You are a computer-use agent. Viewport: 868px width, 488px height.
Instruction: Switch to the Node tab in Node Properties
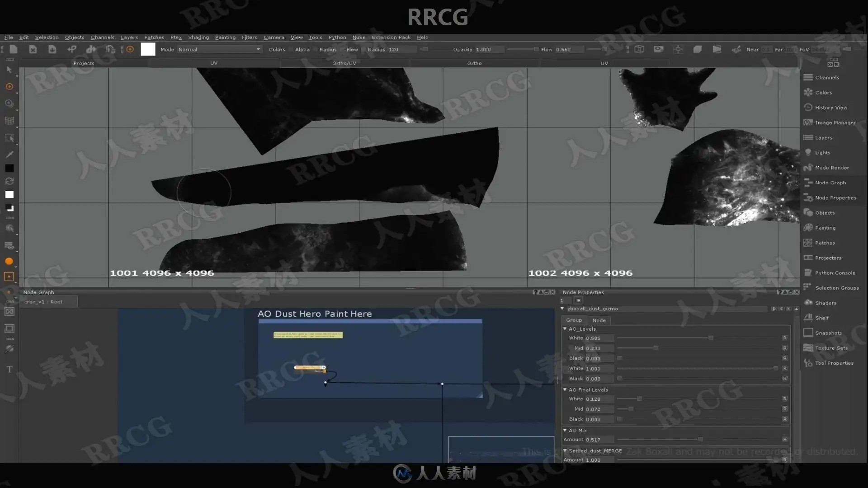pos(599,320)
